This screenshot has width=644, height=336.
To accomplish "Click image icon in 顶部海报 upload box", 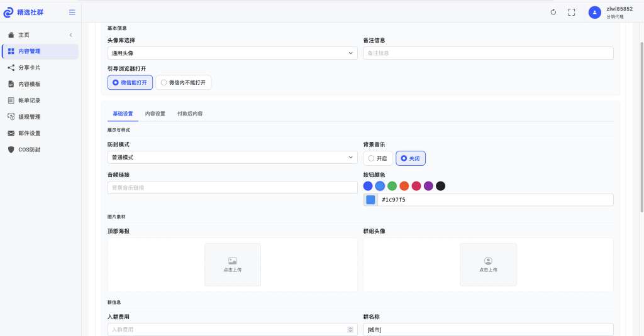I will pyautogui.click(x=233, y=261).
